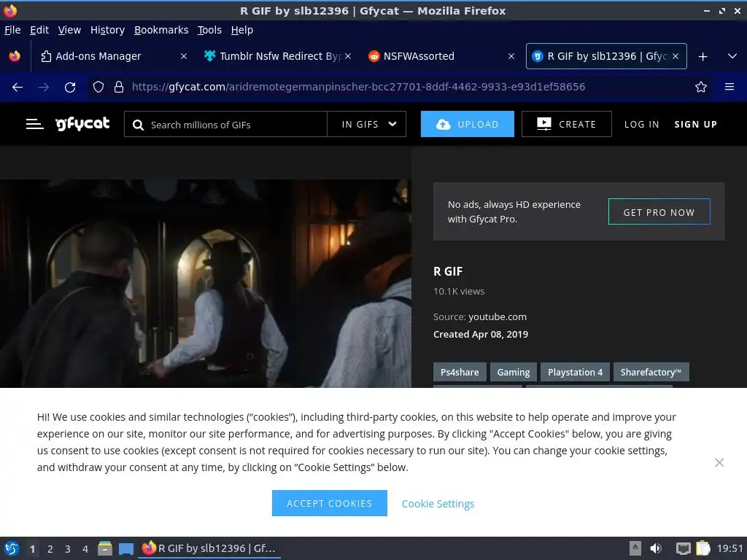Open the taskbar file manager icon
The image size is (747, 560).
click(x=105, y=548)
